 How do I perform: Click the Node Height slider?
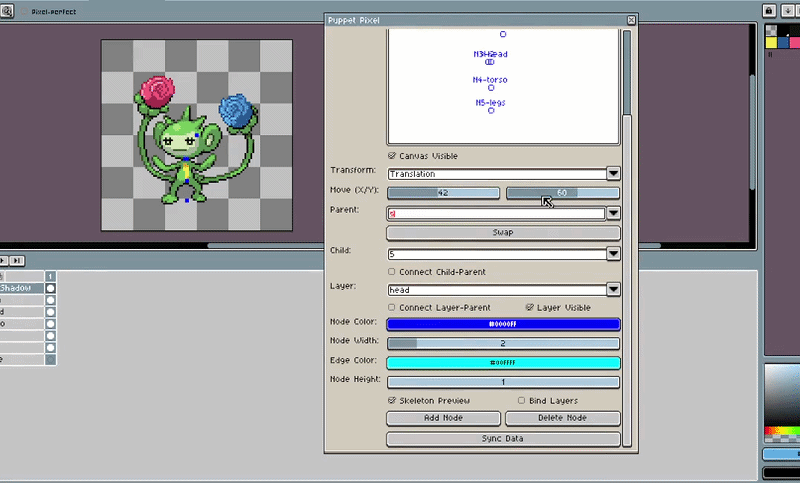point(503,382)
